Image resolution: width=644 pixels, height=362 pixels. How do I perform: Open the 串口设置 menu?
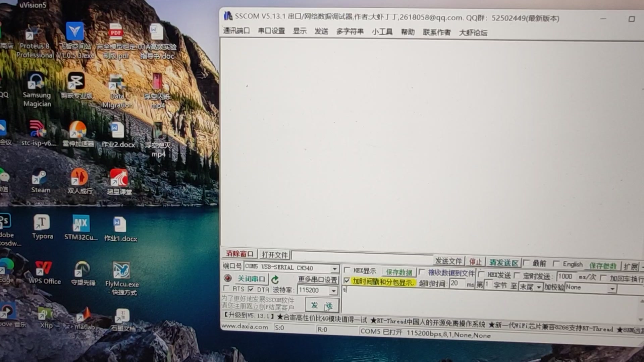[271, 31]
